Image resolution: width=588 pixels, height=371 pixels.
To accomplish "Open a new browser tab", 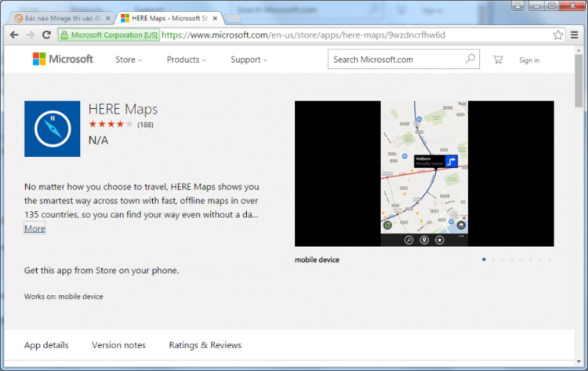I will pos(234,18).
